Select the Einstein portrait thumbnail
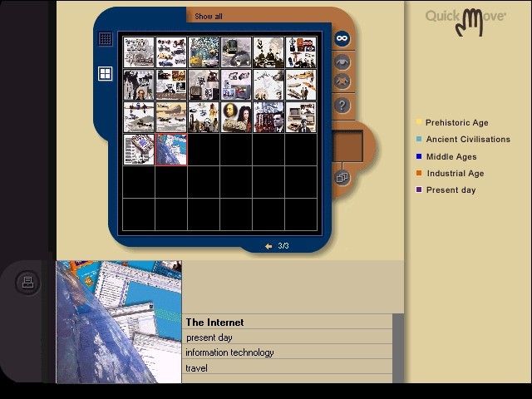Viewport: 532px width, 399px height. 268,85
